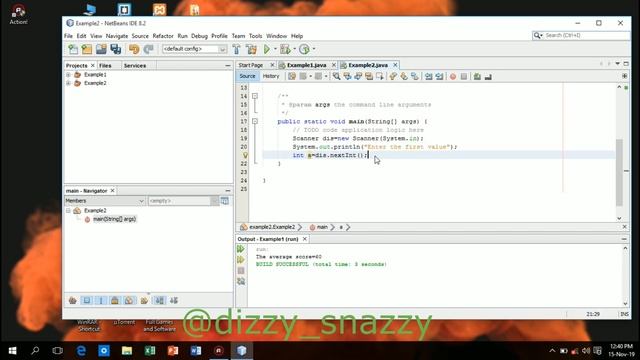The width and height of the screenshot is (640, 360).
Task: Click the Stop Macro Recording icon
Action: click(464, 76)
